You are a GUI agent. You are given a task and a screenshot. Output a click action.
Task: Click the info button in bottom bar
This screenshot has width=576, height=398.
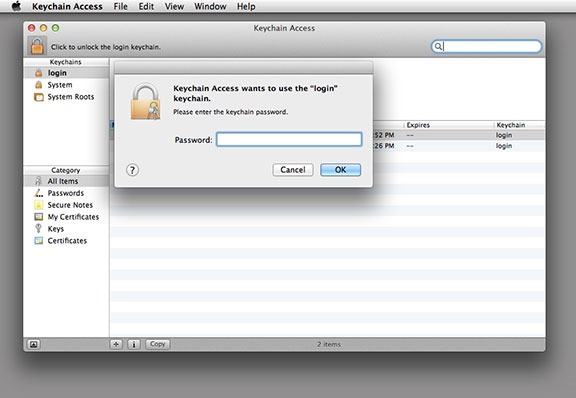[x=134, y=344]
